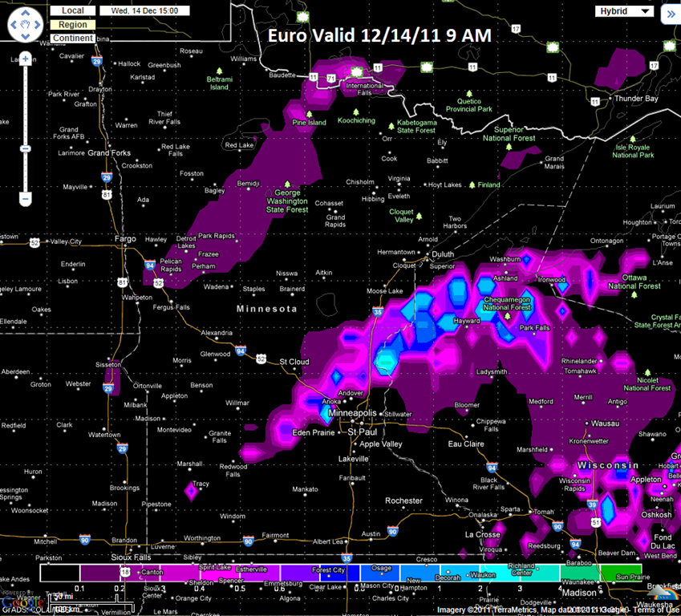
Task: Switch to the Continent view
Action: (73, 38)
